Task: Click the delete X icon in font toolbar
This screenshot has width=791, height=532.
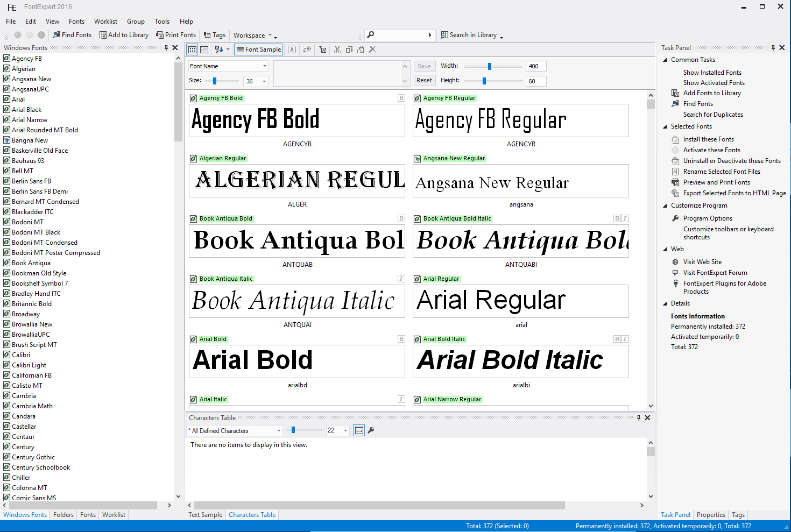Action: point(372,49)
